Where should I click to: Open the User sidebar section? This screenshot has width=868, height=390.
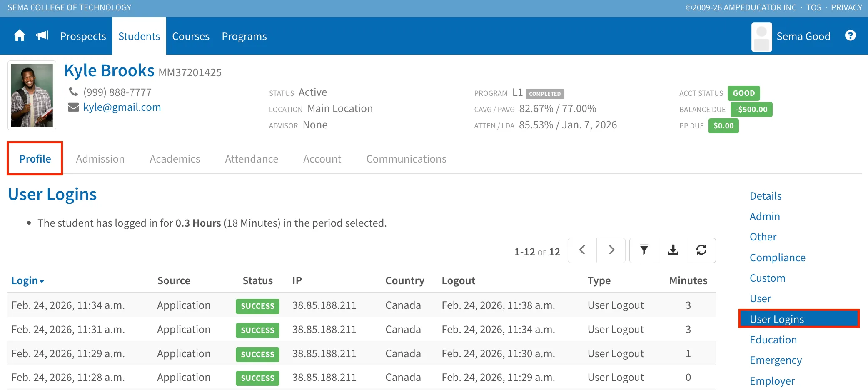[761, 298]
